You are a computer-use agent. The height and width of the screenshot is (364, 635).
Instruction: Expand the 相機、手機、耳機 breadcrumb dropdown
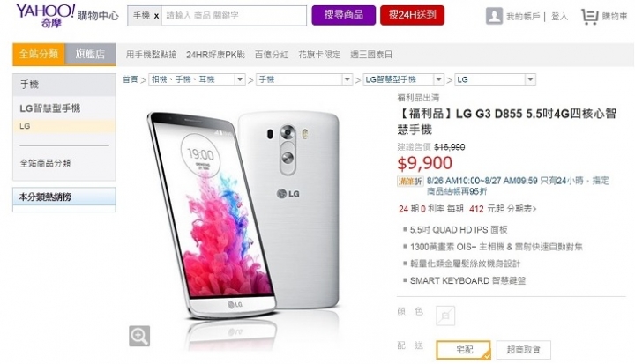click(240, 80)
